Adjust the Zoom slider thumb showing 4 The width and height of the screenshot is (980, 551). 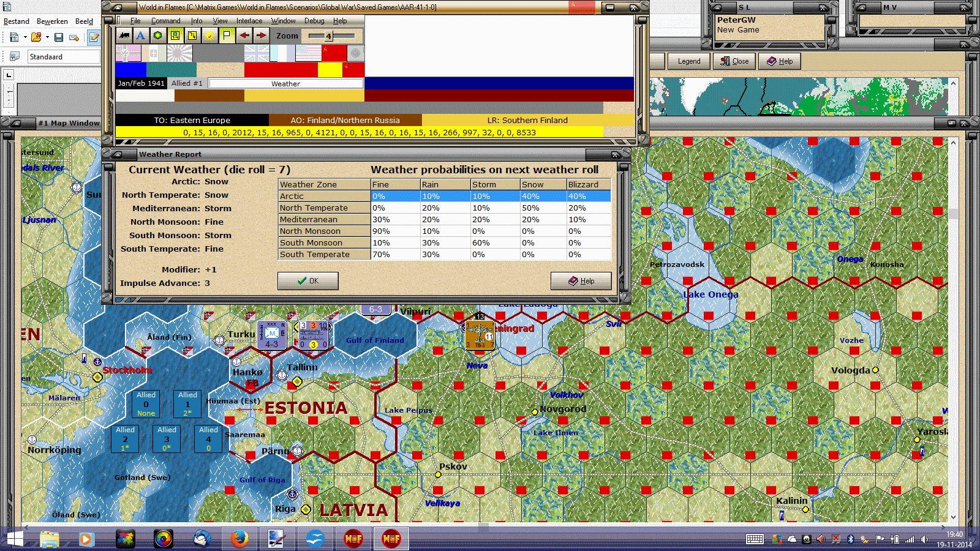(x=329, y=36)
